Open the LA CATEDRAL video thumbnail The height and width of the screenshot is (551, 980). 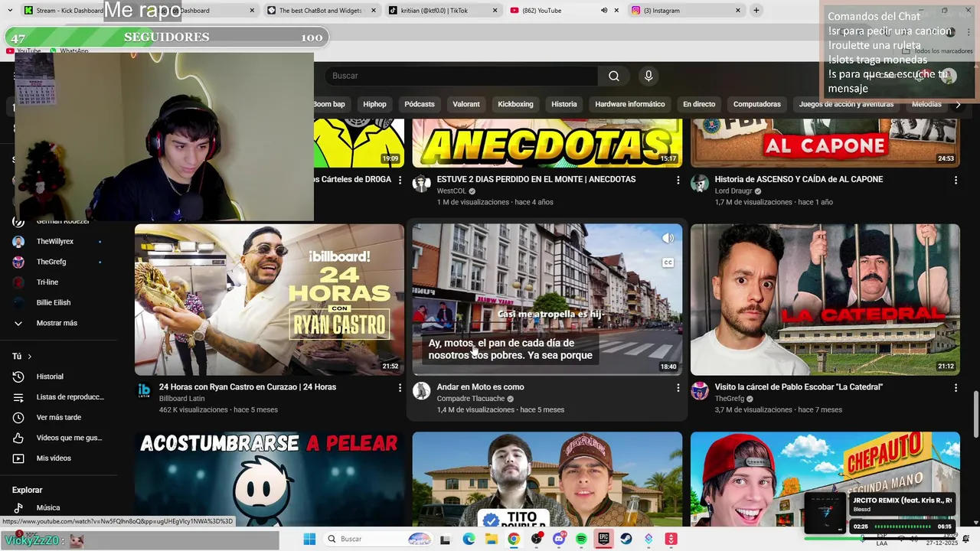click(x=825, y=299)
